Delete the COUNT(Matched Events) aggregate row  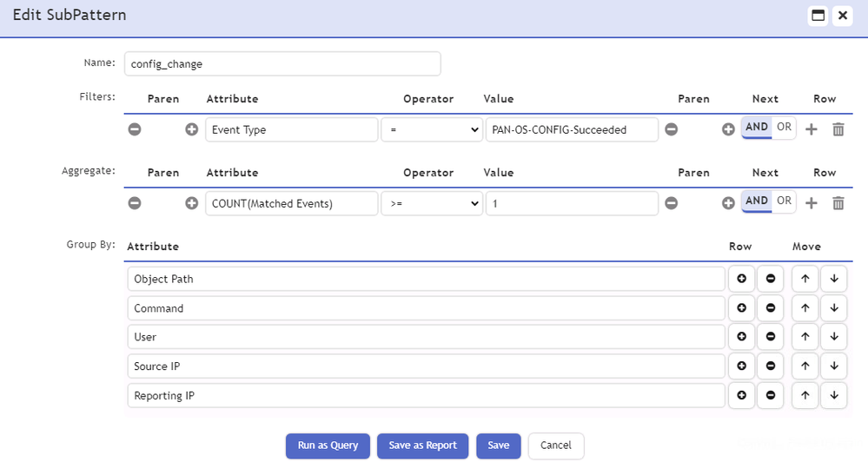(838, 202)
